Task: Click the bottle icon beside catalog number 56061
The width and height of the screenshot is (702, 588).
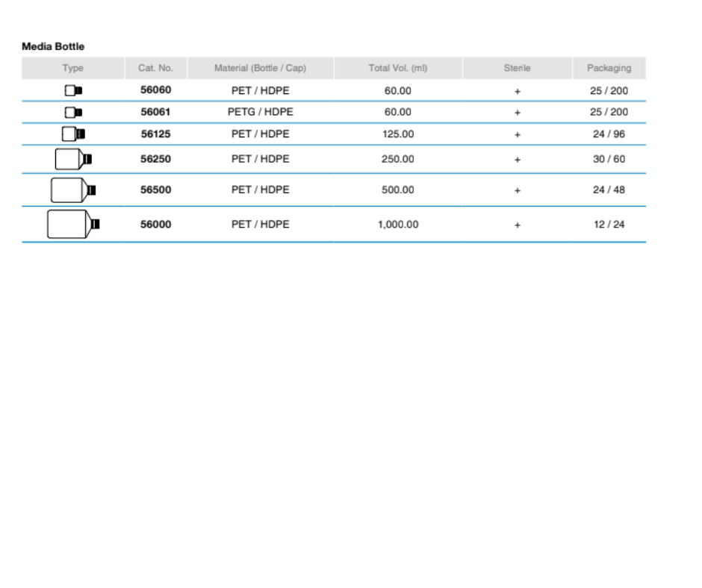Action: [73, 113]
